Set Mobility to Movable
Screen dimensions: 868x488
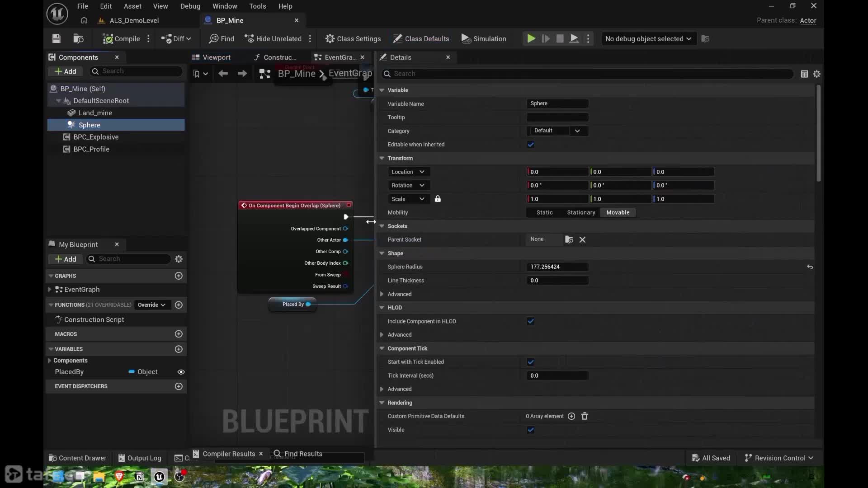618,212
